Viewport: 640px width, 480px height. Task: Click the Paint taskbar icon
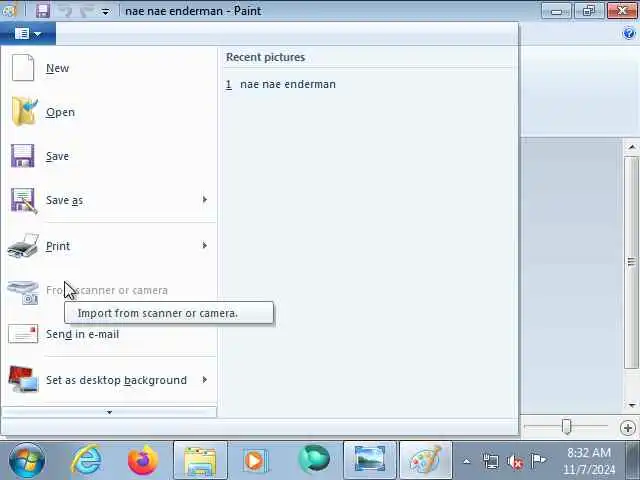[425, 460]
